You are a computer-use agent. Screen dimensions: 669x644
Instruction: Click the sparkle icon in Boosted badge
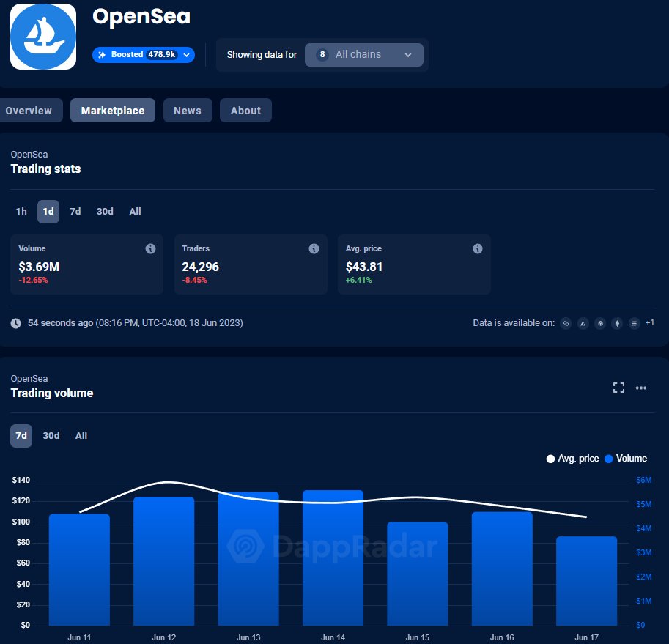pyautogui.click(x=102, y=55)
